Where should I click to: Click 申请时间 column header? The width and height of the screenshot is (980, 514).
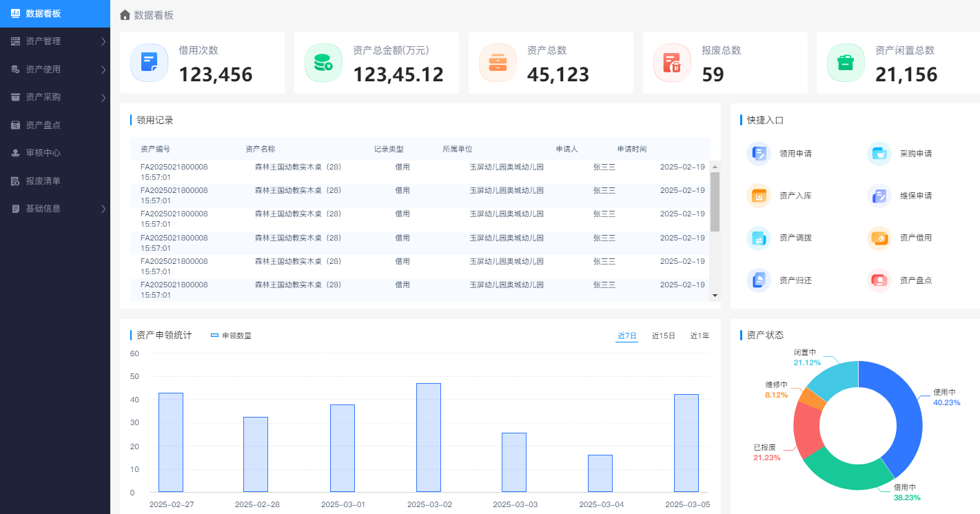pyautogui.click(x=632, y=150)
